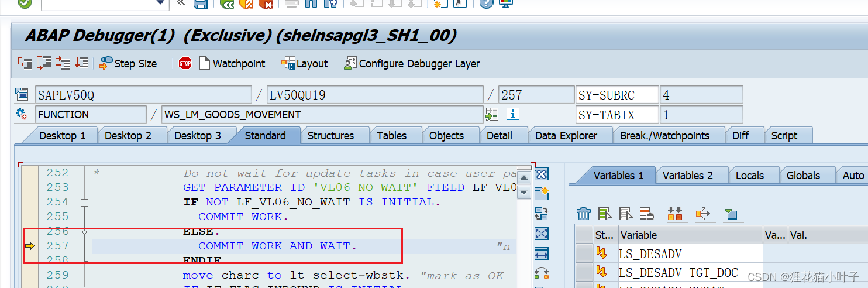Click the LS_DESADV variable cell
868x288 pixels.
(690, 254)
